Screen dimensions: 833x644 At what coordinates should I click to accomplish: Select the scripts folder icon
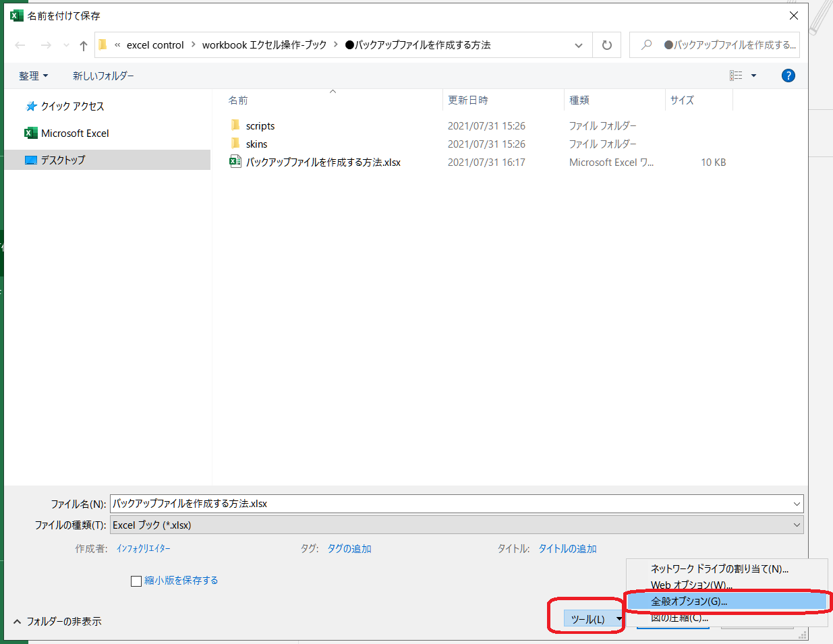tap(235, 125)
